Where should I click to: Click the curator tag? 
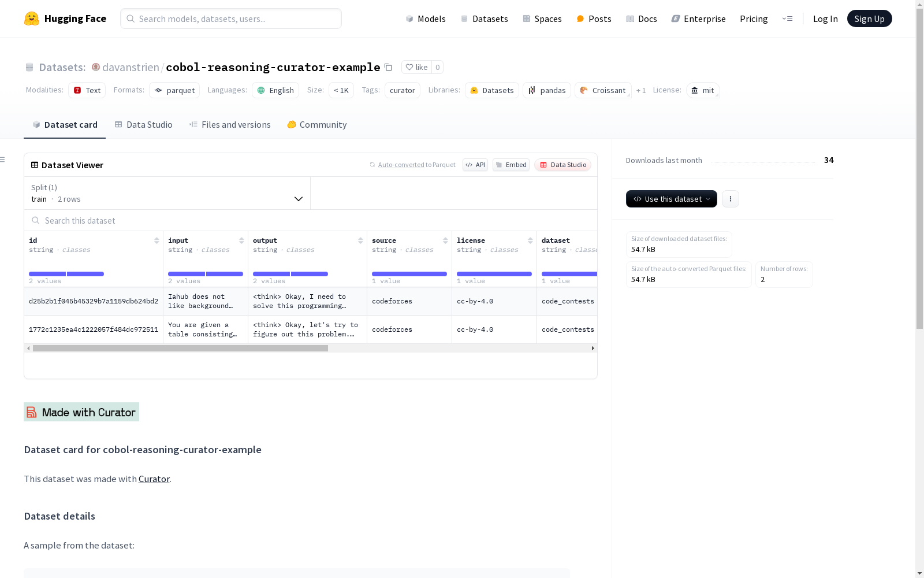403,90
